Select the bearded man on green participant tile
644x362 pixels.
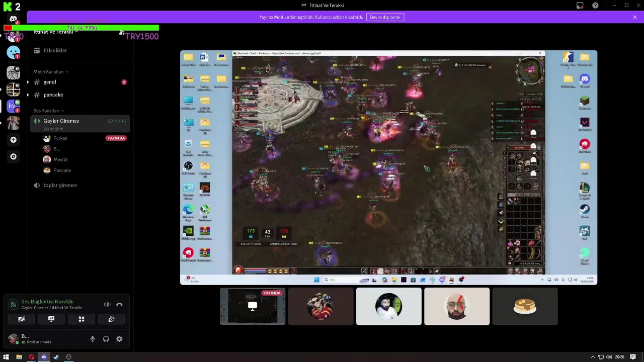point(389,306)
